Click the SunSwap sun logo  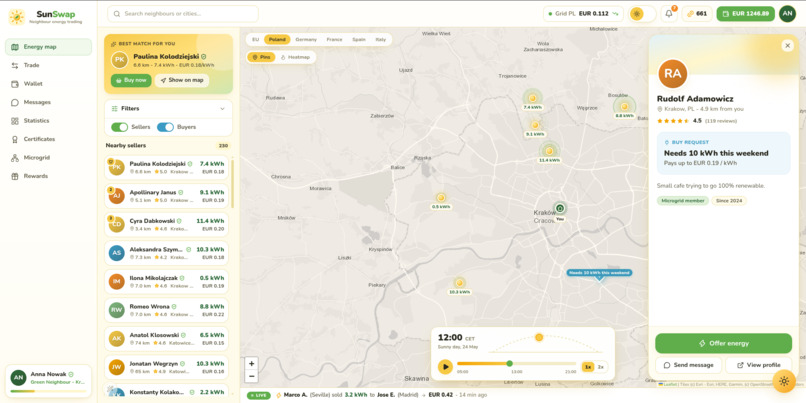point(16,17)
